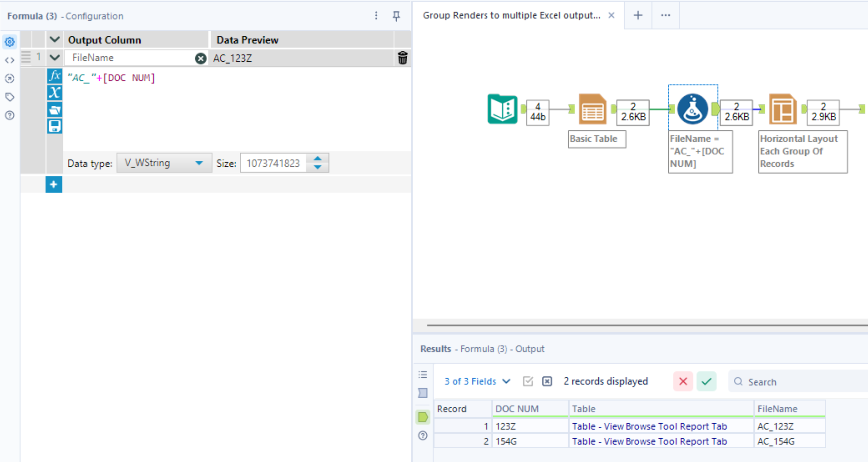Collapse the FileName expression row chevron
The image size is (868, 462).
[55, 58]
